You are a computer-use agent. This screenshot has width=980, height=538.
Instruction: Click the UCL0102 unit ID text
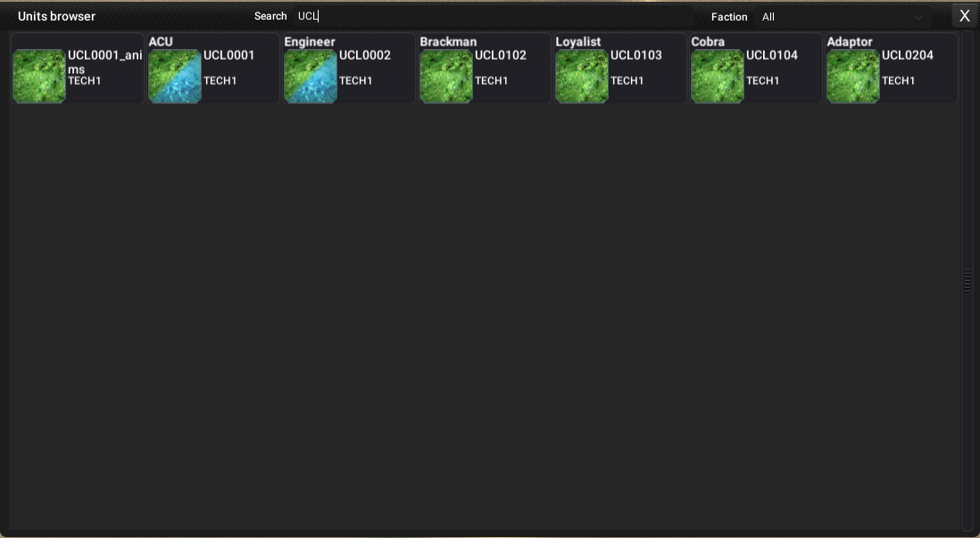(x=501, y=55)
